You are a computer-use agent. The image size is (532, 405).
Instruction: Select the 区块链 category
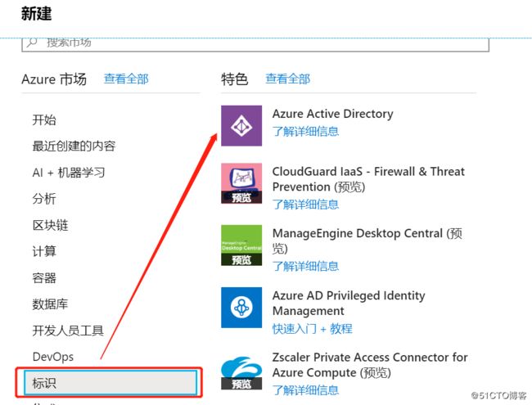(x=50, y=225)
